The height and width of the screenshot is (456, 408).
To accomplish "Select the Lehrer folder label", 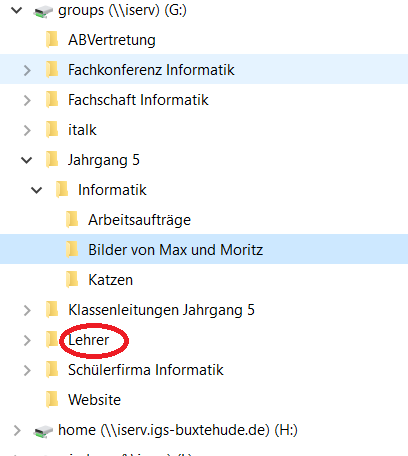I will coord(89,340).
